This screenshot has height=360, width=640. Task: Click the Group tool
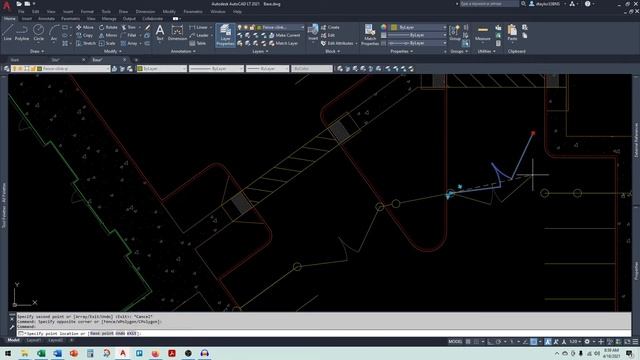[x=454, y=33]
